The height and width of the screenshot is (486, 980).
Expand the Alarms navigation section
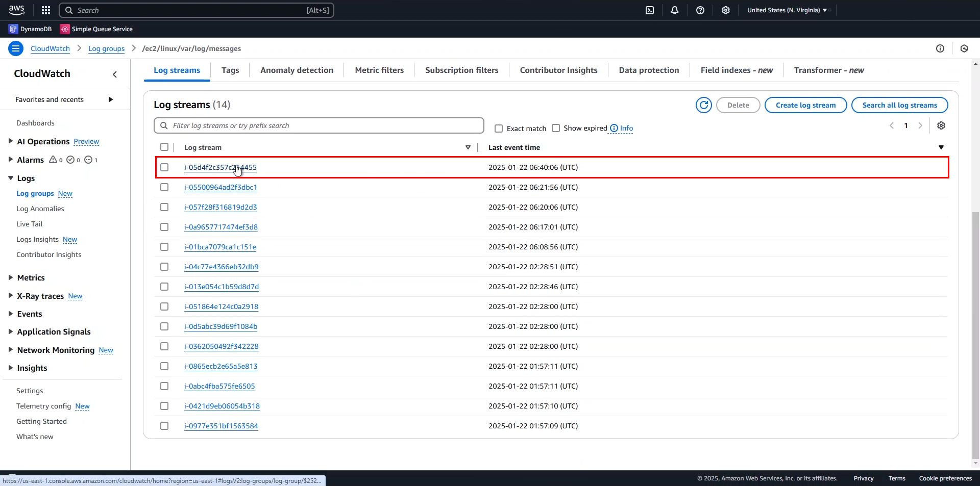click(x=11, y=160)
